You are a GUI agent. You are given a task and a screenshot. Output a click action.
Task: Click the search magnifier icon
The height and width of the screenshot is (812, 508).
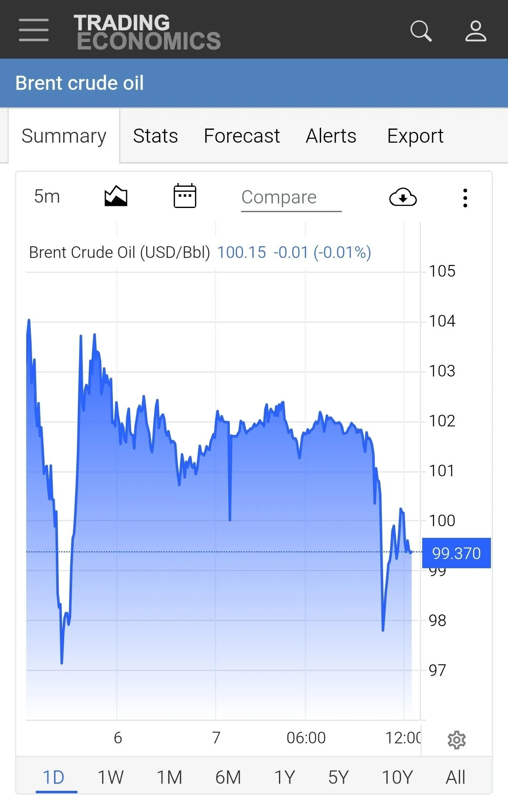(421, 31)
